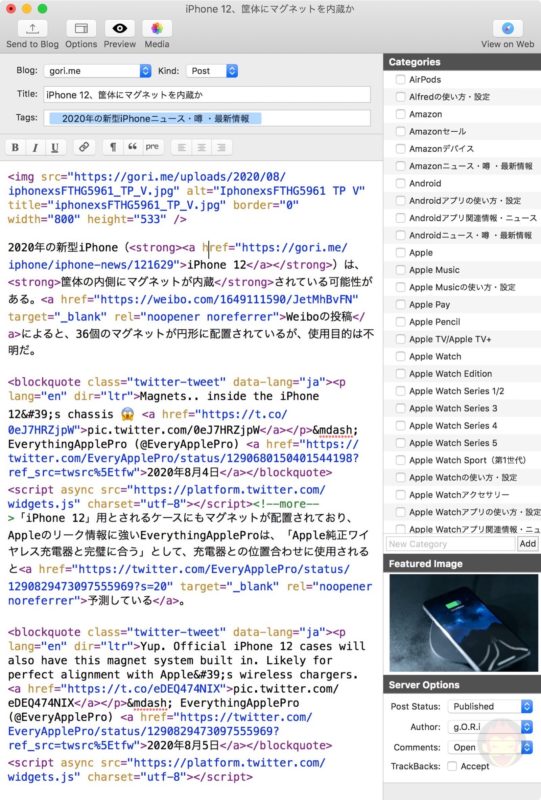Screen dimensions: 541x800
Task: Apply blockquote with the quote icon
Action: [x=132, y=147]
